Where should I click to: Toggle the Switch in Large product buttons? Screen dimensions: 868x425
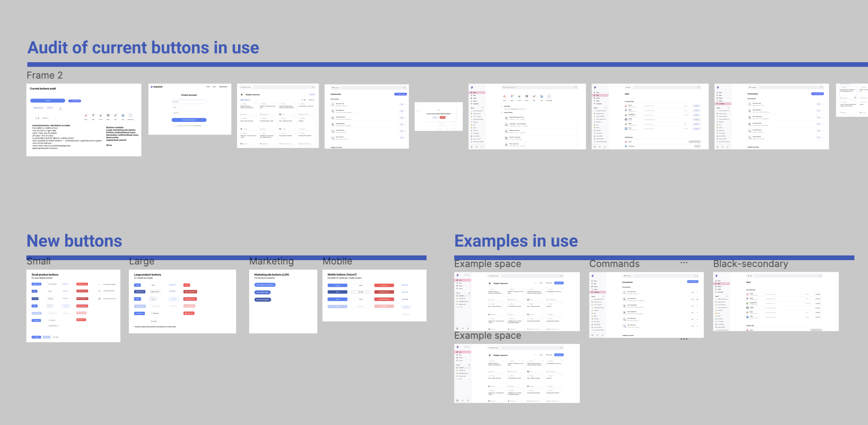[154, 322]
